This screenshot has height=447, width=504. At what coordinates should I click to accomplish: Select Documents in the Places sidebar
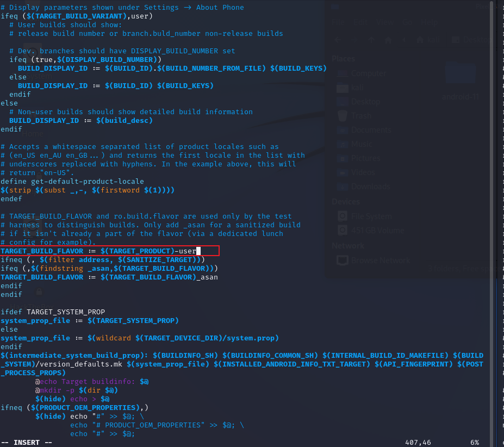371,130
